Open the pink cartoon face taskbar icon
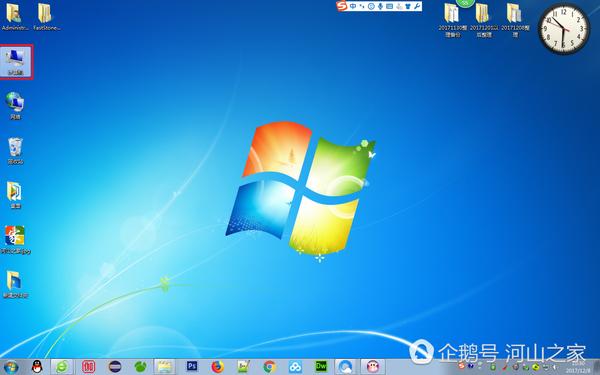600x375 pixels. coord(373,367)
